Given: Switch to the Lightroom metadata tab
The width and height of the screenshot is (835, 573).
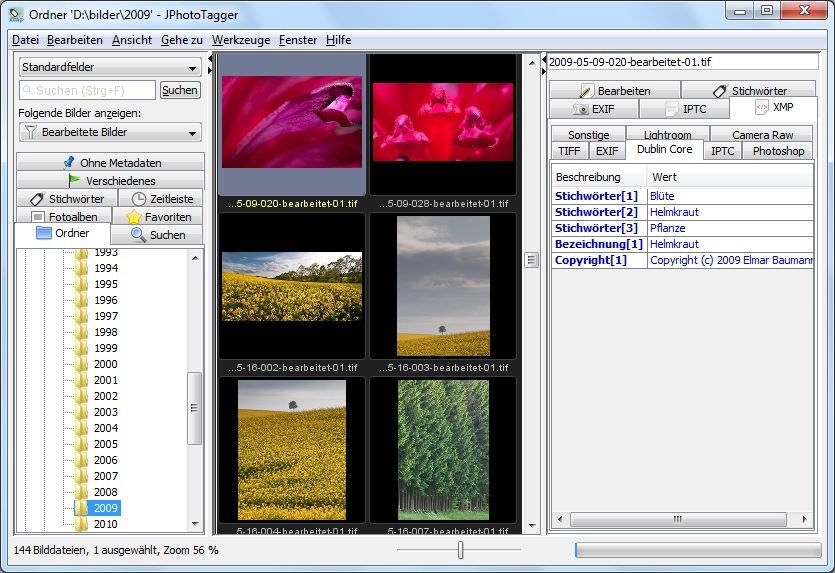Looking at the screenshot, I should coord(667,135).
